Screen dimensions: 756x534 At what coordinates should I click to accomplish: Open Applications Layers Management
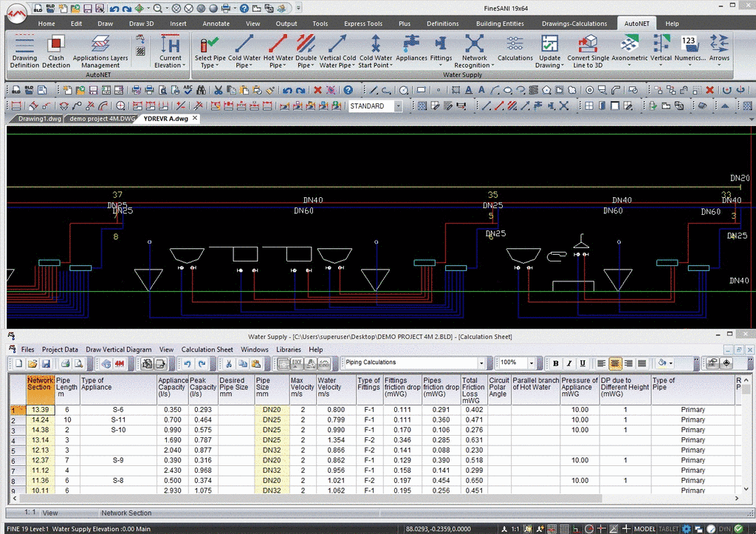pyautogui.click(x=100, y=51)
